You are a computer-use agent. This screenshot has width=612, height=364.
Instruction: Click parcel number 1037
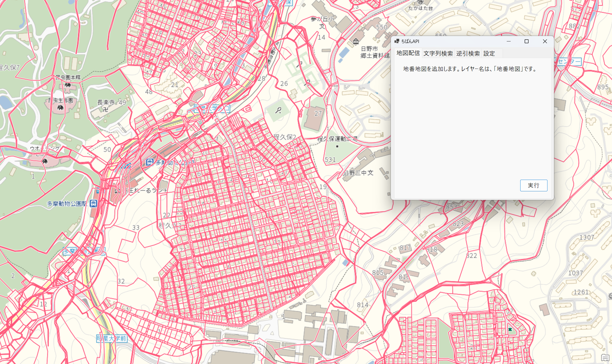575,273
